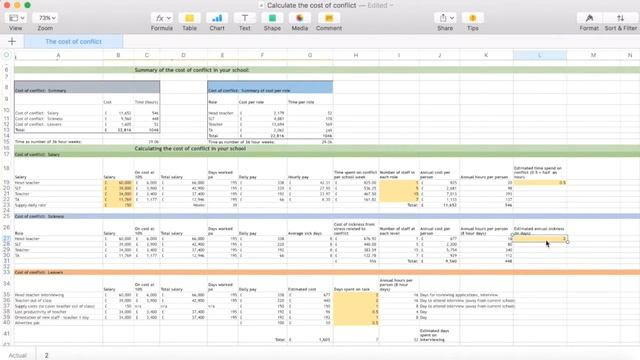The height and width of the screenshot is (360, 640).
Task: Click the table select-all circle handle
Action: click(7, 55)
